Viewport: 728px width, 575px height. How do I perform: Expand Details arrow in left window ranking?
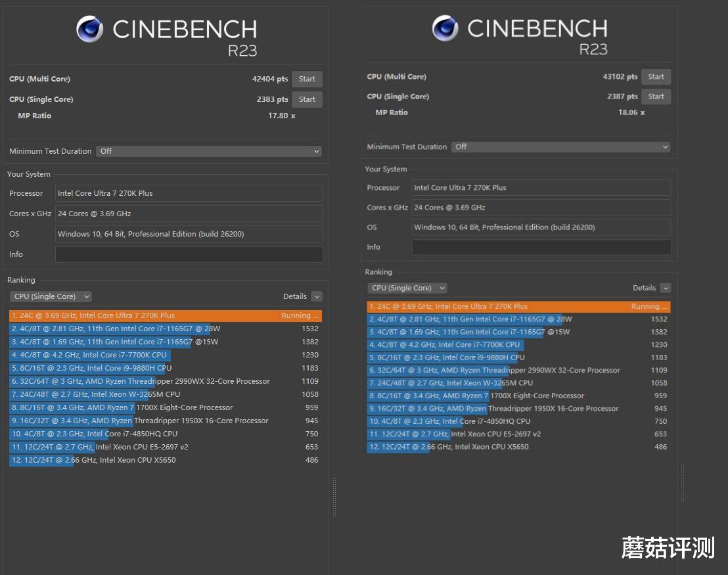[317, 296]
